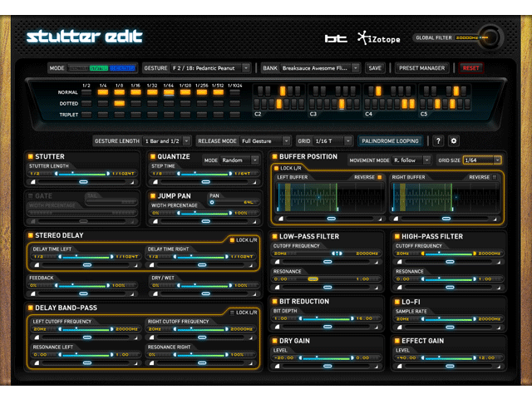
Task: Click the Right Buffer waveform display
Action: click(446, 197)
